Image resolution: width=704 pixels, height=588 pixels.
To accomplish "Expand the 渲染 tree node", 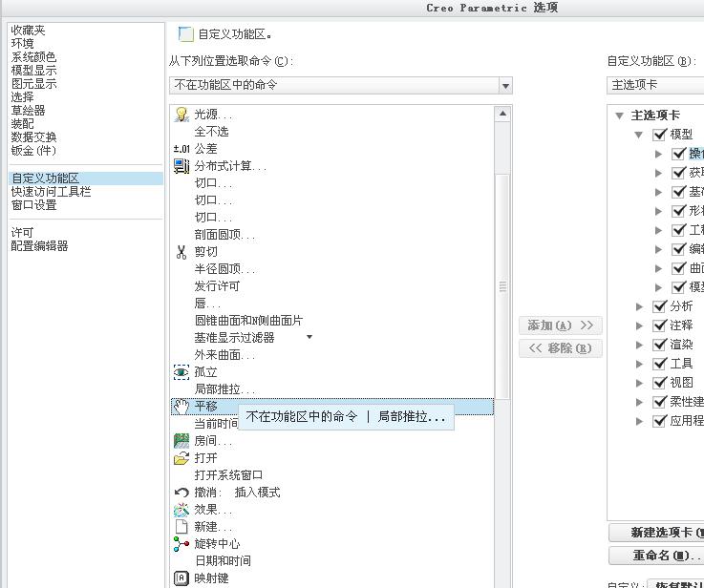I will point(639,345).
